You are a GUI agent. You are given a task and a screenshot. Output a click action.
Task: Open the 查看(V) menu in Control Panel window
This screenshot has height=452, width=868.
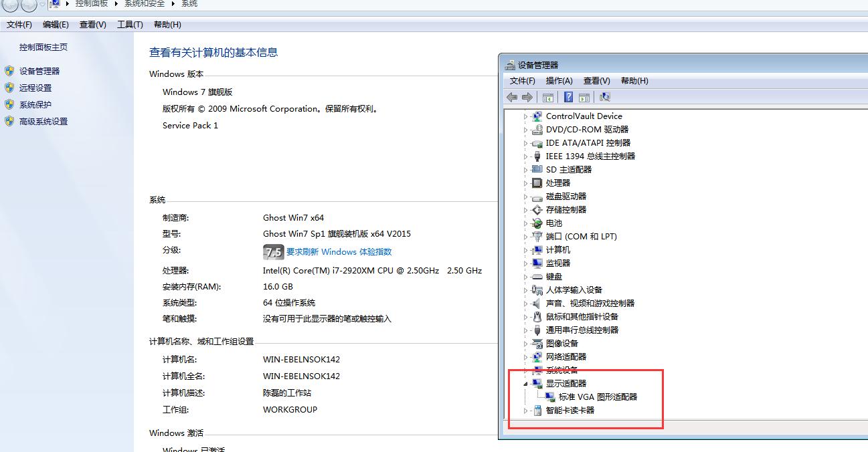(x=92, y=24)
